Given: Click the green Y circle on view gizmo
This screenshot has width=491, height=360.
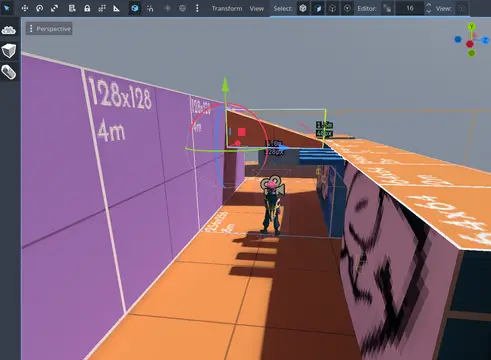Looking at the screenshot, I should (471, 27).
